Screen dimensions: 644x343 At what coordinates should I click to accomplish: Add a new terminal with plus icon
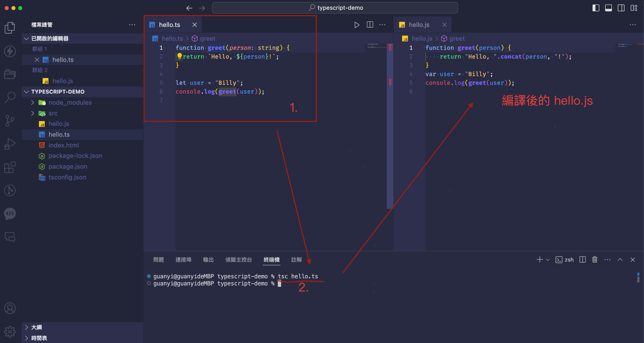[540, 260]
